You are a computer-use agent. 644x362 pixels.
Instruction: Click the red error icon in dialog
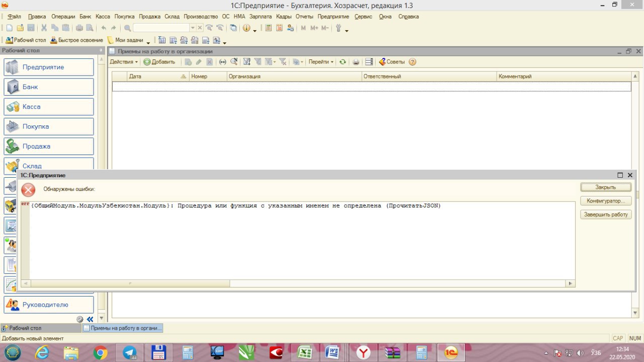(29, 189)
